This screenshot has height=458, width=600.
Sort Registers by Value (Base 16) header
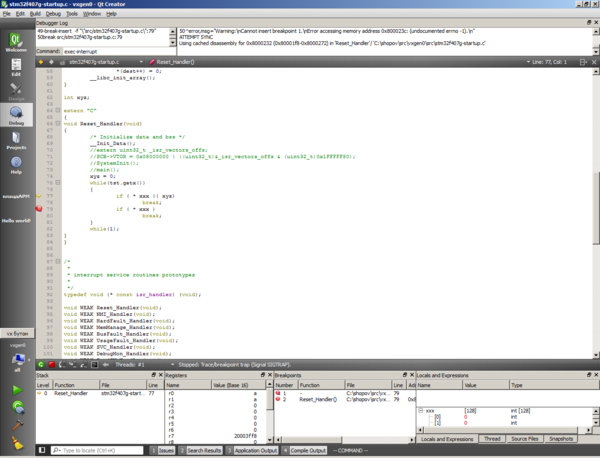point(238,385)
